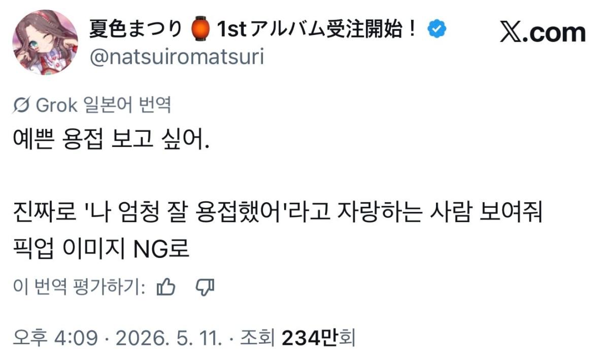Rate the translation with thumbs down

click(205, 288)
